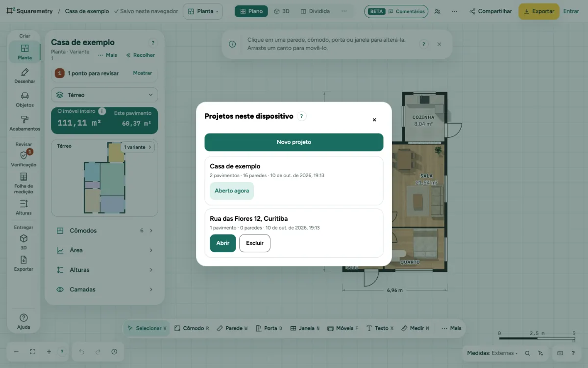The height and width of the screenshot is (368, 588).
Task: Open Verificação shield icon in sidebar
Action: (x=24, y=158)
